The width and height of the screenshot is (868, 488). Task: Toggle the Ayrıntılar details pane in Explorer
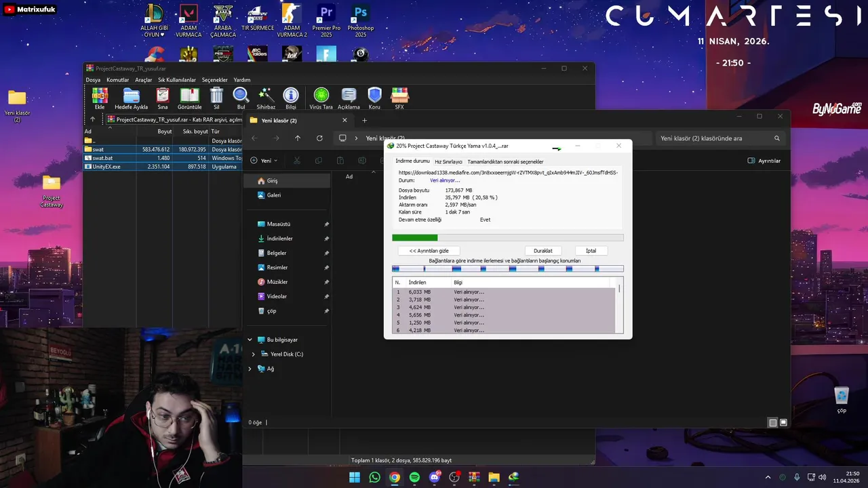[x=764, y=161]
